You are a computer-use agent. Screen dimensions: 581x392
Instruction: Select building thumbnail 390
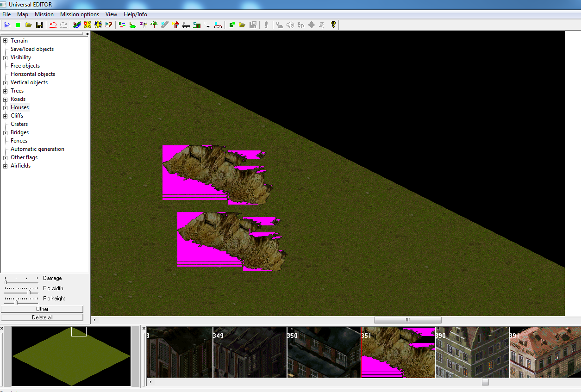[472, 352]
